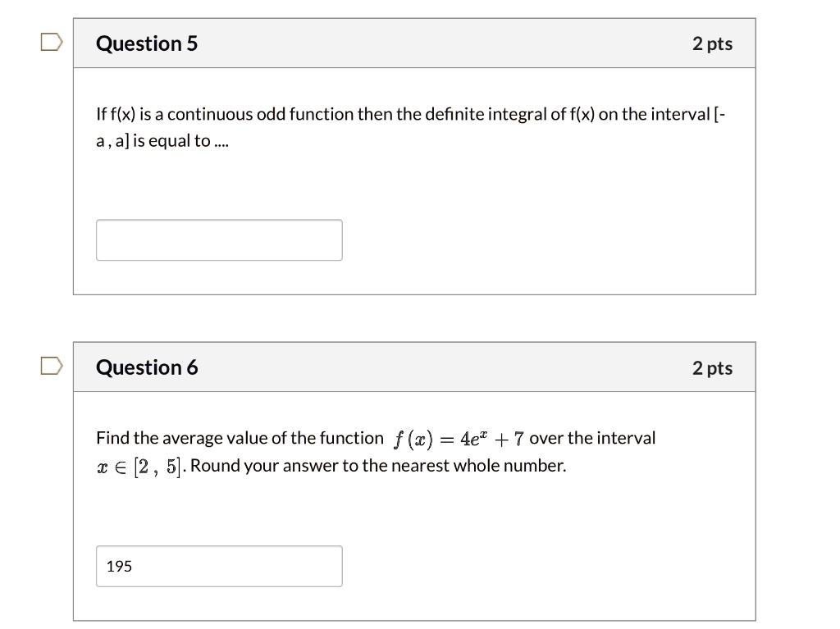Click the Question 5 header bar
Image resolution: width=840 pixels, height=629 pixels.
[x=414, y=43]
